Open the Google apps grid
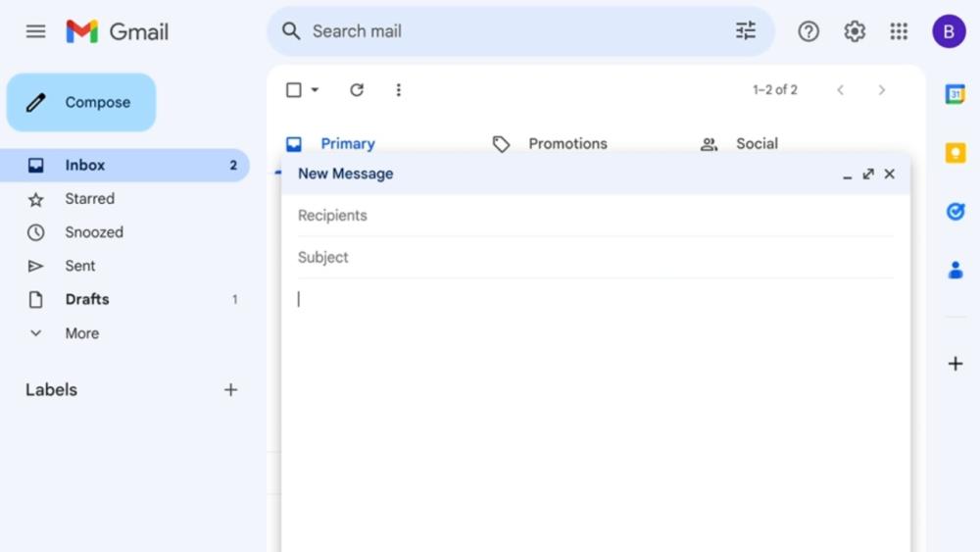980x552 pixels. (899, 31)
